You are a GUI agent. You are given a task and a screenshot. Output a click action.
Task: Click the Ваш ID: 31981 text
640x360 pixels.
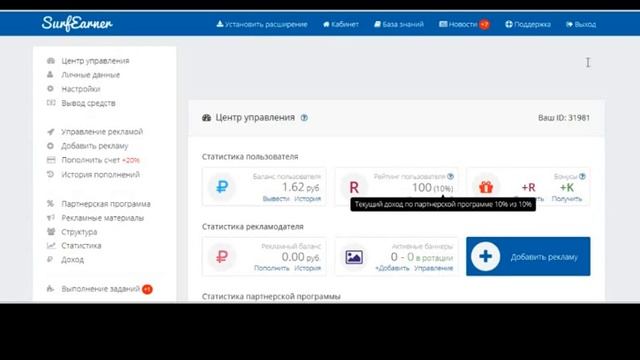[564, 118]
